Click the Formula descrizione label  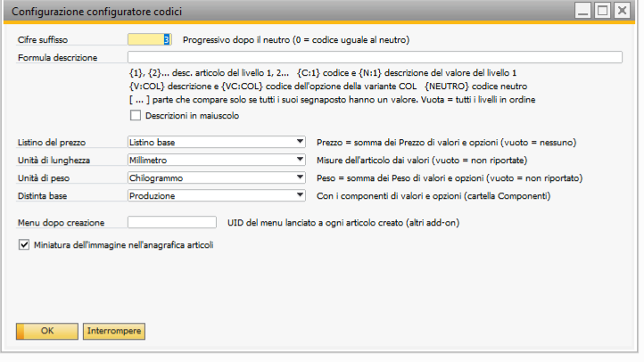57,58
